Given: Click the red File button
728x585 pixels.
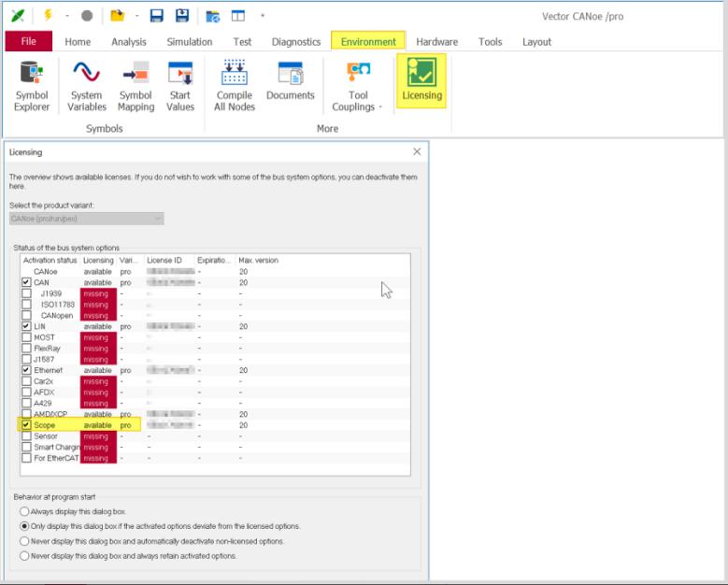Looking at the screenshot, I should [29, 41].
